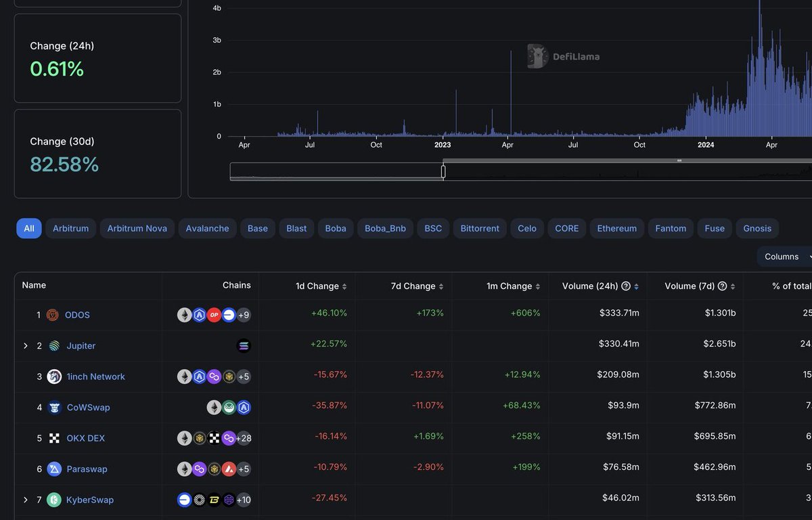Click the +5 chains badge for 1inch Network
This screenshot has width=812, height=520.
244,376
